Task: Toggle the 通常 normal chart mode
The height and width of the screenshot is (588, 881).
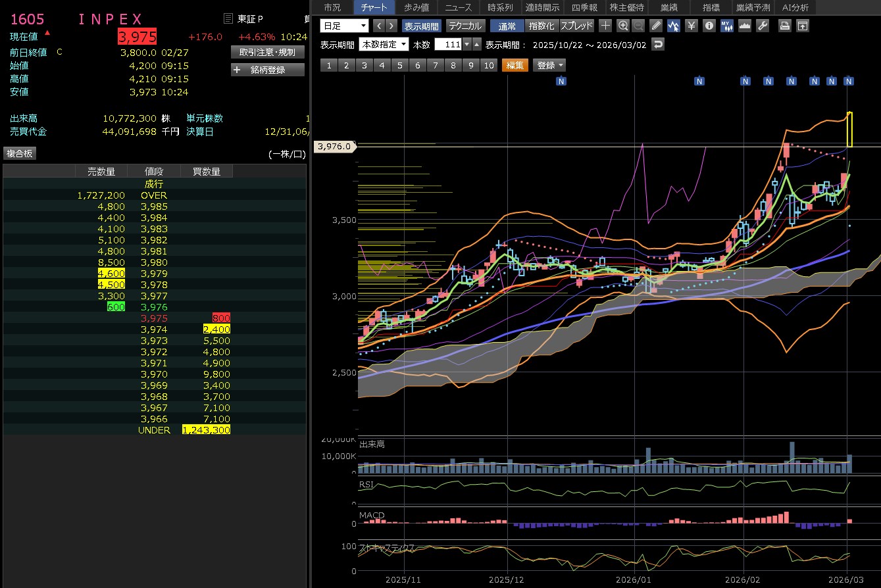Action: click(x=507, y=26)
